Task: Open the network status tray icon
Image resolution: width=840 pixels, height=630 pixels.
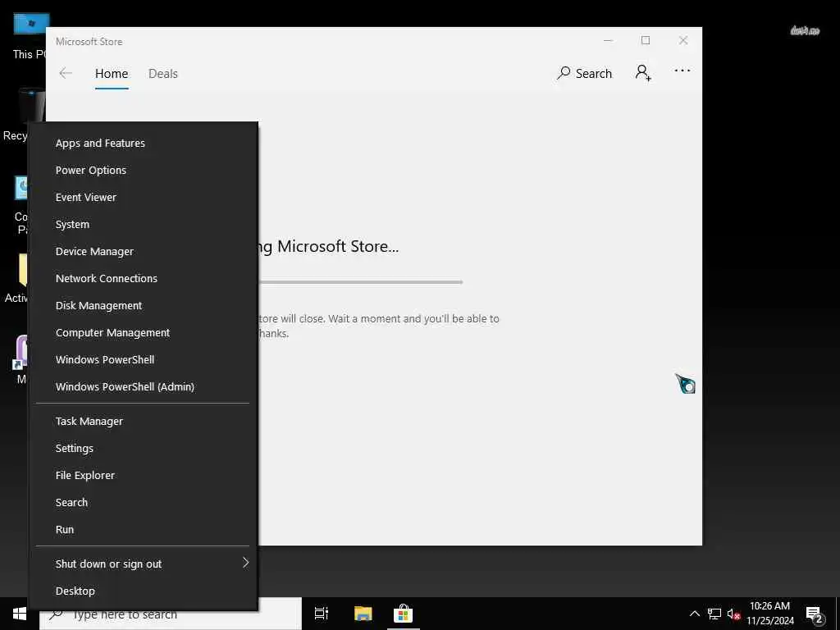Action: click(x=714, y=614)
